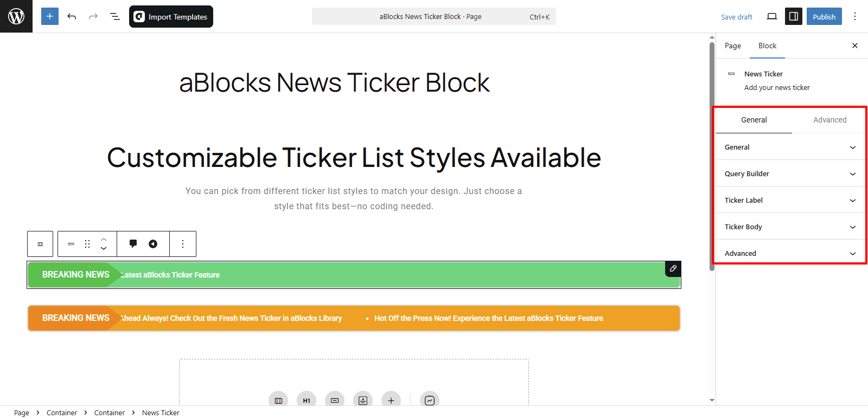Screen dimensions: 868x419
Task: Close the settings sidebar
Action: 855,46
